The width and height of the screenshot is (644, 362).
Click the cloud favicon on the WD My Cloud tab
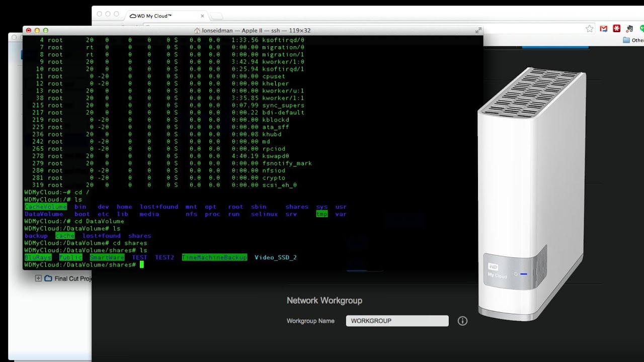click(x=133, y=16)
